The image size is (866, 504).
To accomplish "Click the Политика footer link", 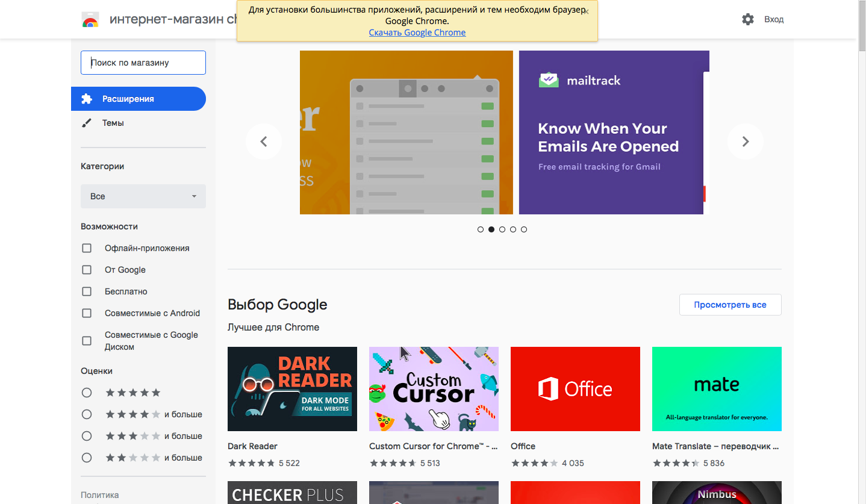I will 100,495.
